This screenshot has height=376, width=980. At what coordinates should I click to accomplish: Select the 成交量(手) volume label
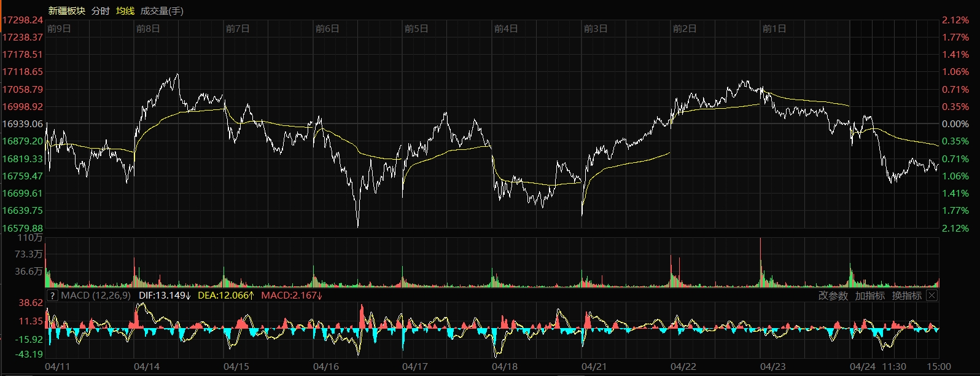tap(162, 11)
